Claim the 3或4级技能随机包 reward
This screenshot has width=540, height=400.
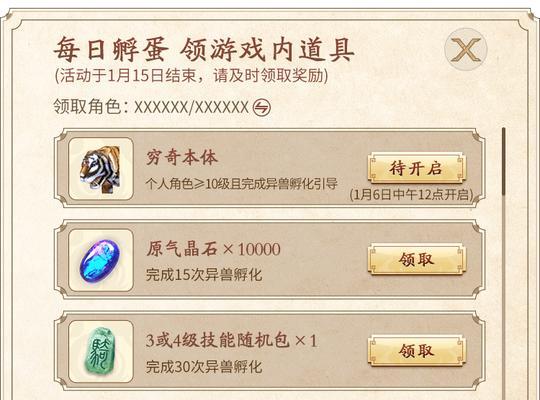pos(417,351)
